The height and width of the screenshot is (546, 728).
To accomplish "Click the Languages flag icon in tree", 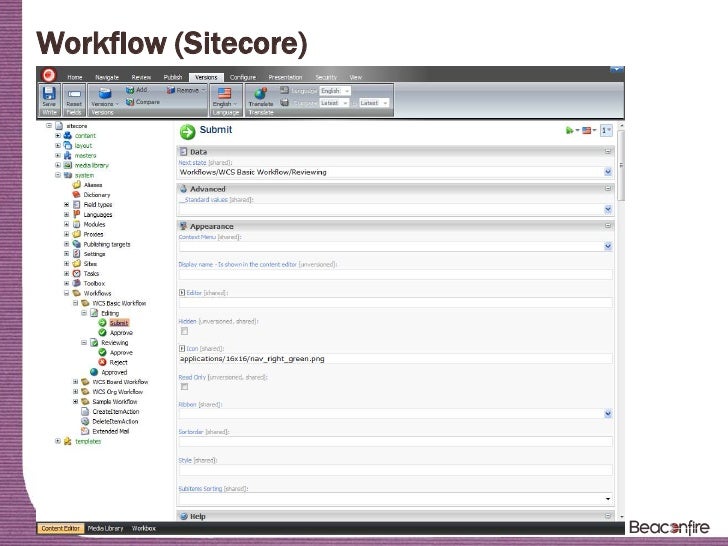I will point(77,214).
